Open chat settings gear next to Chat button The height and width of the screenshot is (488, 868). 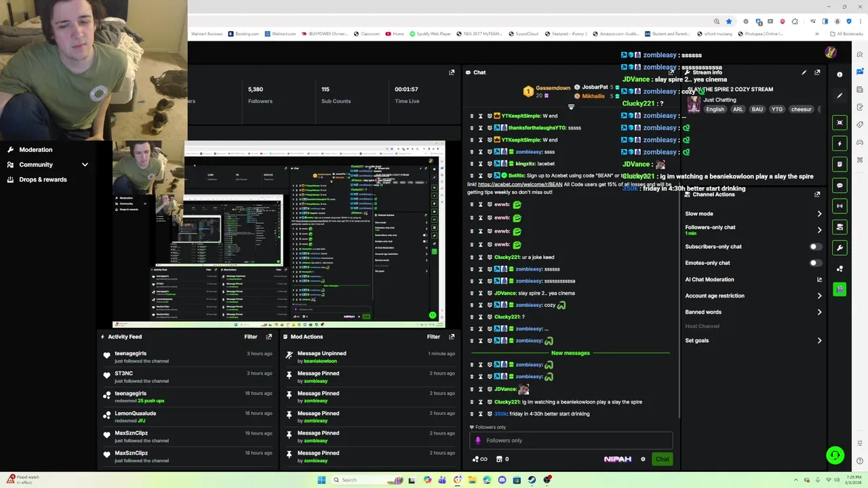coord(643,460)
